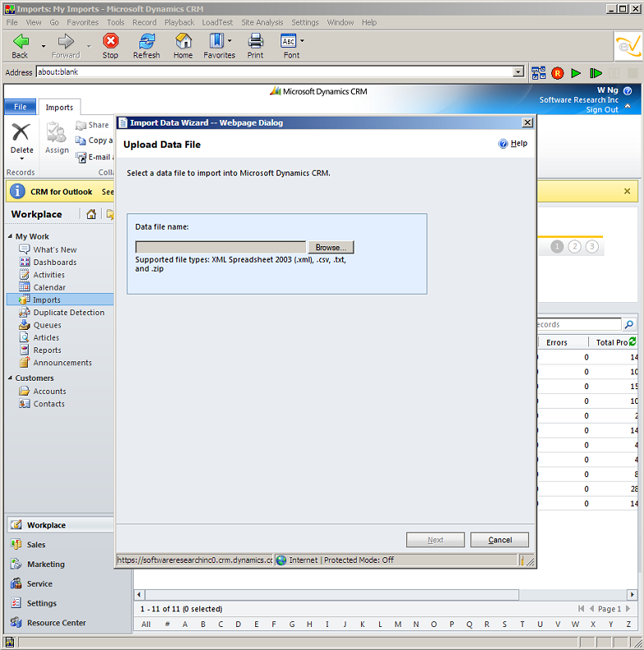Open the LoadTest menu
Screen dimensions: 644x650
(x=217, y=22)
